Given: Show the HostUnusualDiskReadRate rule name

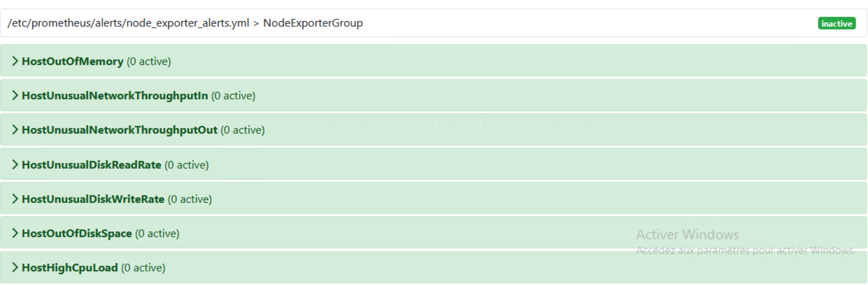Looking at the screenshot, I should click(x=91, y=165).
